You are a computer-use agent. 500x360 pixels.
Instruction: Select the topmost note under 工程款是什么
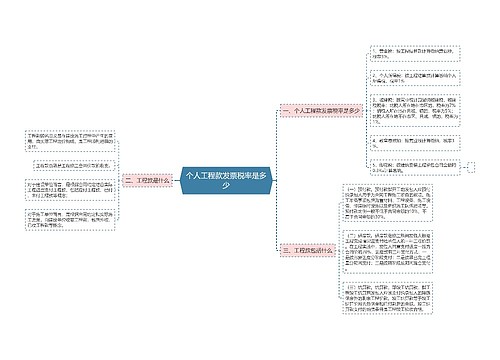[70, 141]
